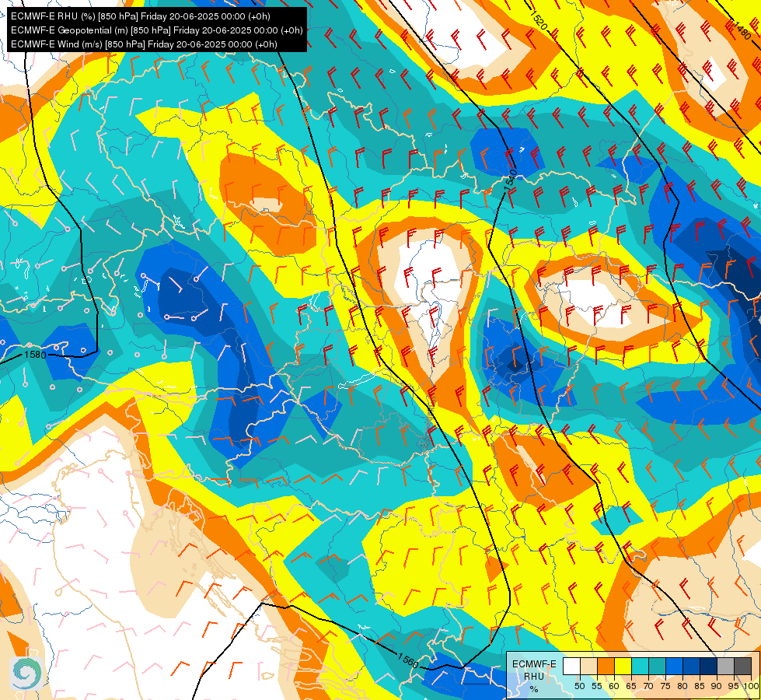Click the legend value label 60
Screen dimensions: 761x700
pos(614,686)
